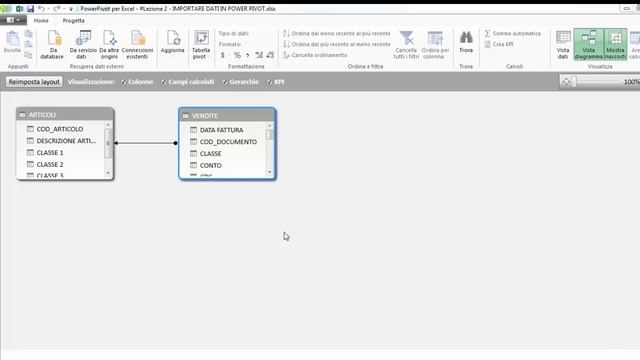Click Somma automatica
Image resolution: width=640 pixels, height=360 pixels.
513,33
